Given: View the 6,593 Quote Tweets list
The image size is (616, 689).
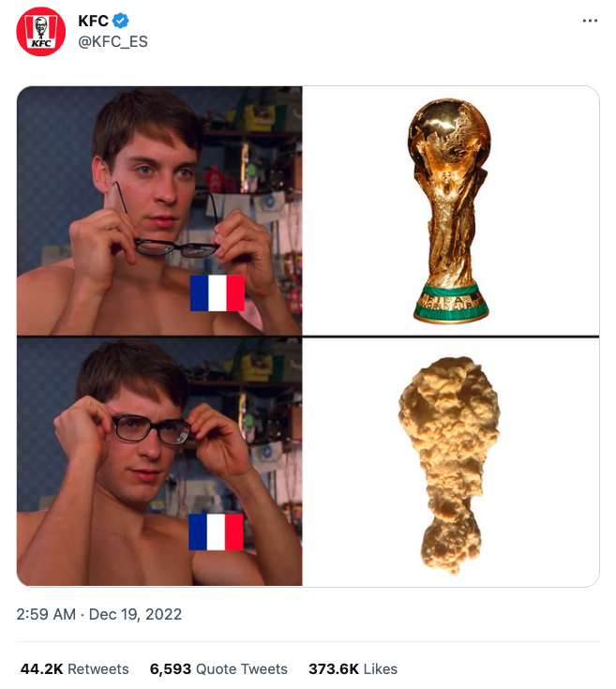Looking at the screenshot, I should click(218, 668).
